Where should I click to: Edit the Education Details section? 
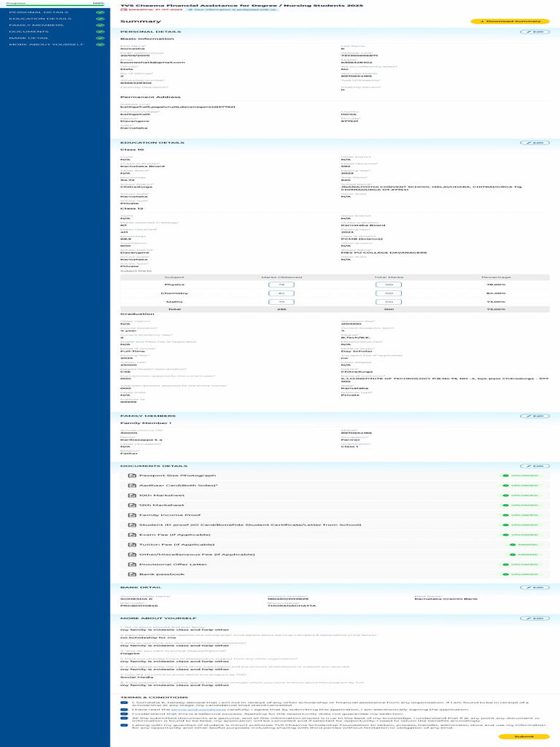534,143
